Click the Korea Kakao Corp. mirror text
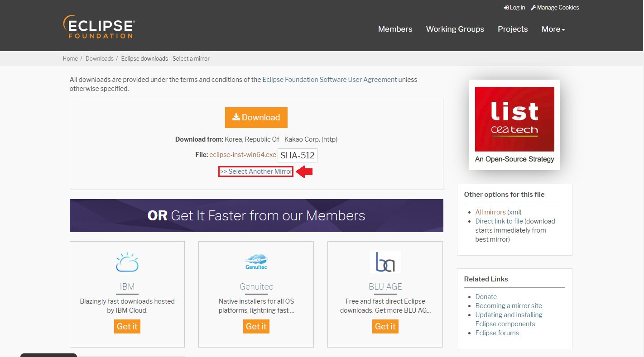This screenshot has height=357, width=644. 281,139
